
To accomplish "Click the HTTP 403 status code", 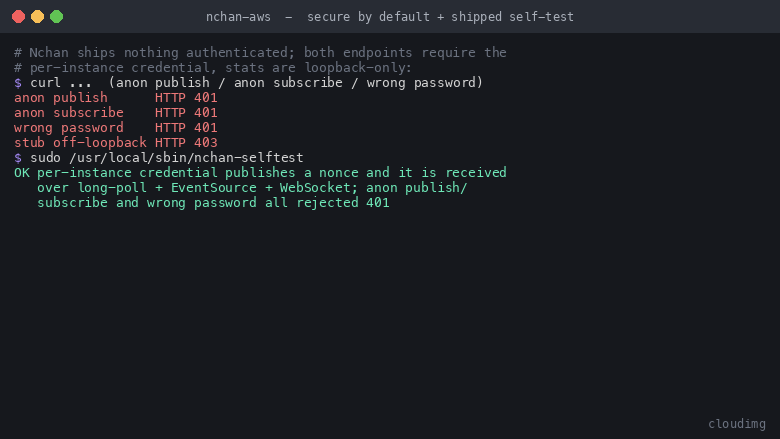I will (186, 143).
